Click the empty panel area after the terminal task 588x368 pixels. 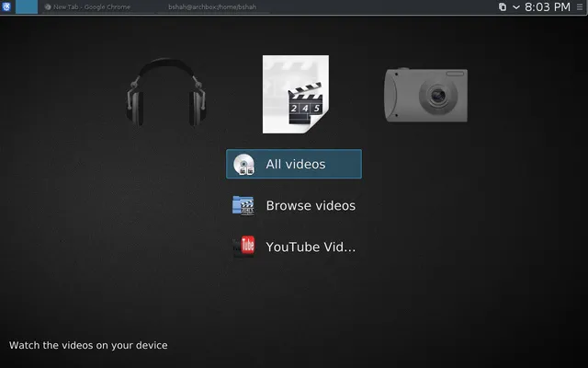point(382,6)
